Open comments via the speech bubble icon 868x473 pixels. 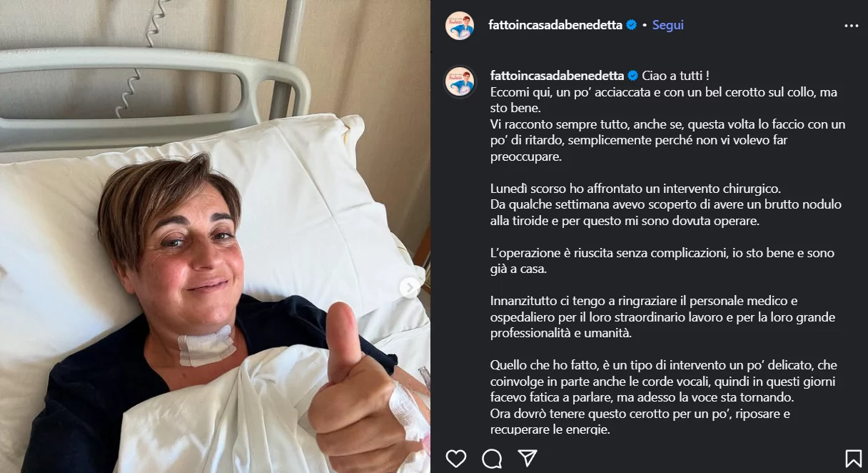[x=492, y=458]
